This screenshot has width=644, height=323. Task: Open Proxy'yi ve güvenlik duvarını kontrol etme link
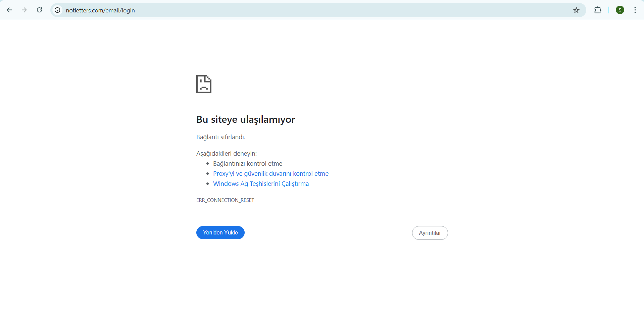click(x=271, y=173)
